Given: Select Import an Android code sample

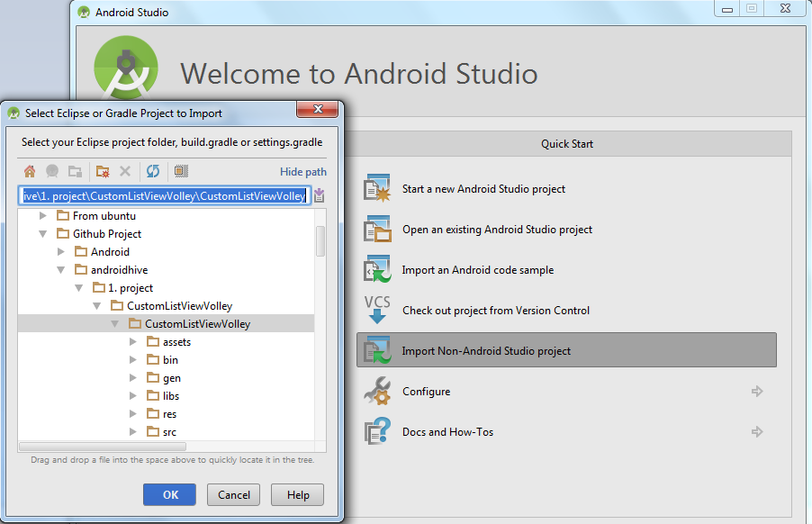Looking at the screenshot, I should [x=566, y=269].
